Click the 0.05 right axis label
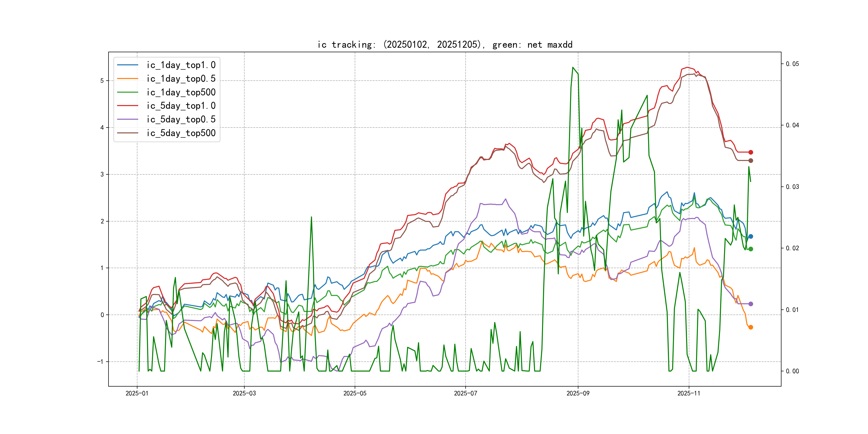Screen dimensions: 868x434 (792, 64)
